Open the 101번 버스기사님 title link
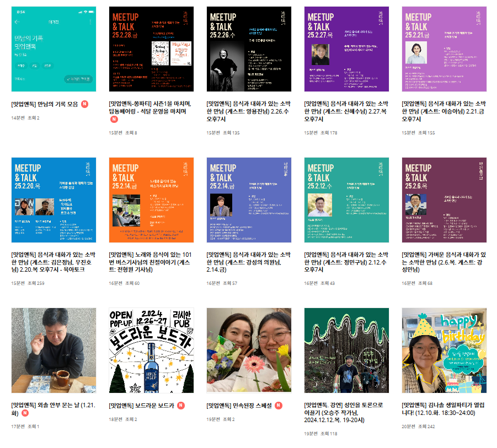Image resolution: width=497 pixels, height=448 pixels. [150, 262]
